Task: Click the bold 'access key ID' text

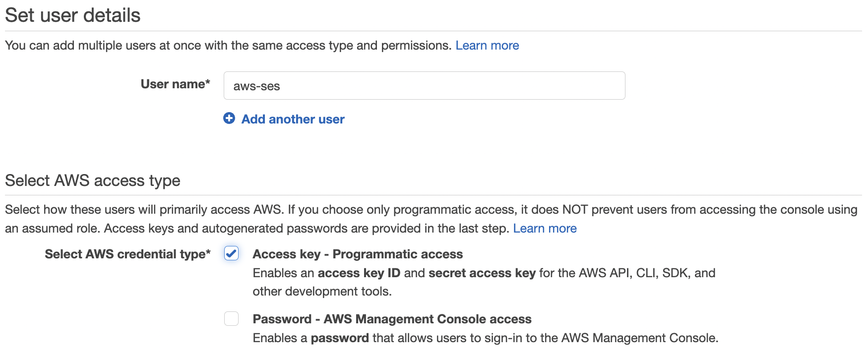Action: tap(359, 273)
